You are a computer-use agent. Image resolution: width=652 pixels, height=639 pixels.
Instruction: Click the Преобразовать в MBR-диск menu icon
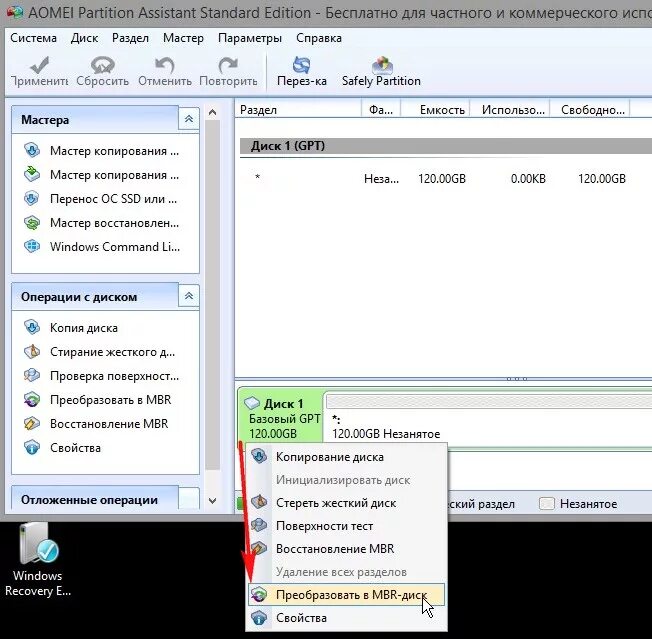click(x=259, y=595)
